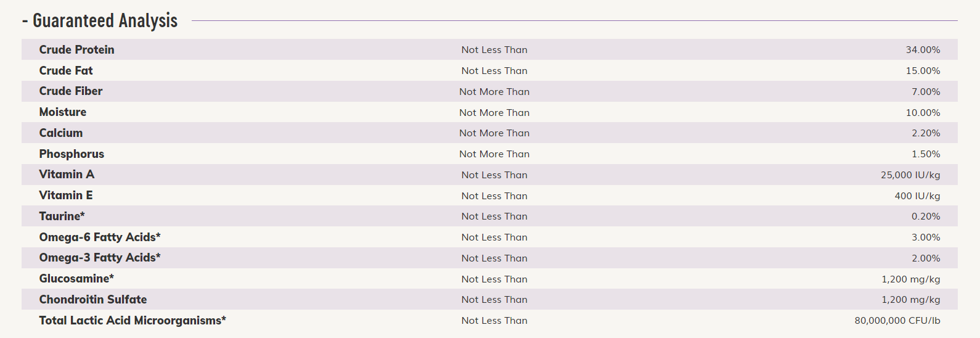Click the Total Lactic Acid Microorganisms* label
The image size is (980, 338).
[133, 321]
